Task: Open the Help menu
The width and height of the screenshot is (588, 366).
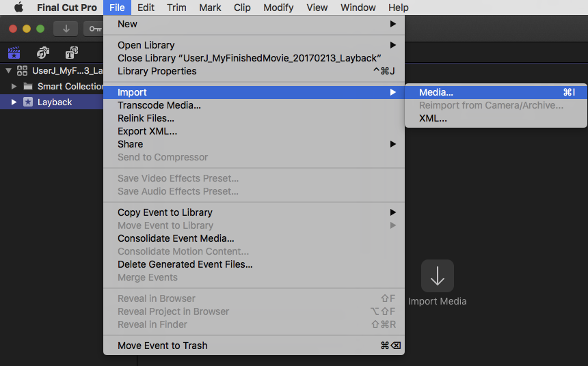Action: pyautogui.click(x=398, y=8)
